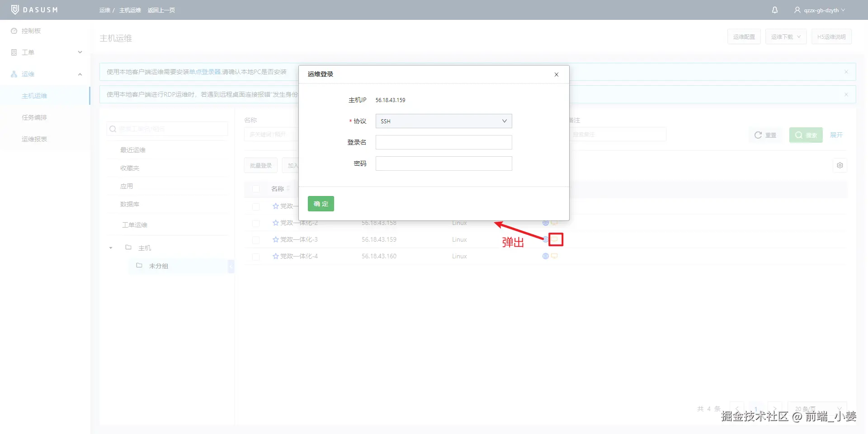The width and height of the screenshot is (868, 434).
Task: Select 任务编排 in the sidebar
Action: pyautogui.click(x=34, y=117)
